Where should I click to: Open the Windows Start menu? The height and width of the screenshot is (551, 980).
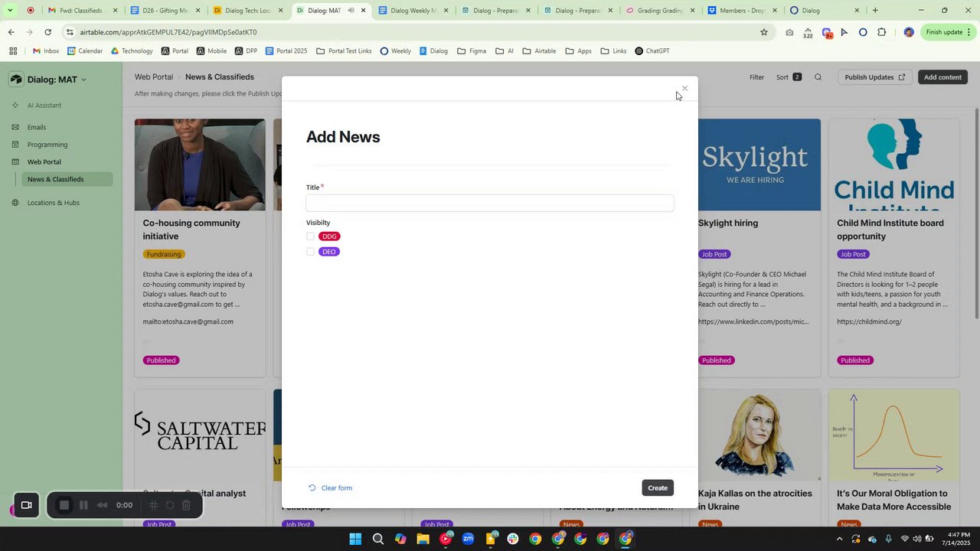click(x=355, y=539)
